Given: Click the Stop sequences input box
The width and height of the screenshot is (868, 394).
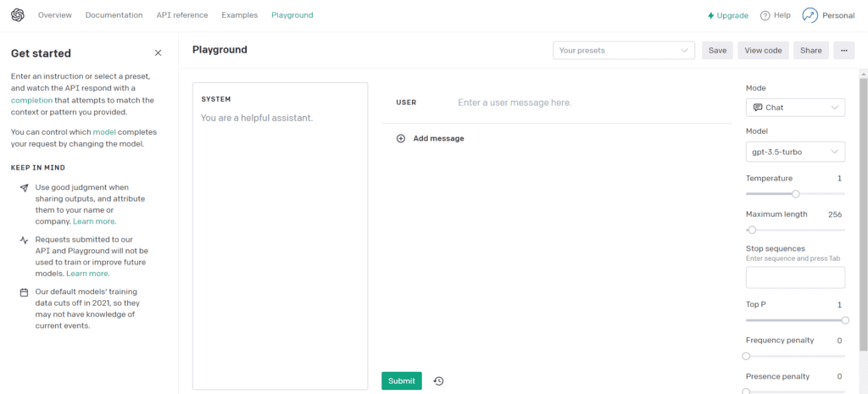Looking at the screenshot, I should (795, 277).
